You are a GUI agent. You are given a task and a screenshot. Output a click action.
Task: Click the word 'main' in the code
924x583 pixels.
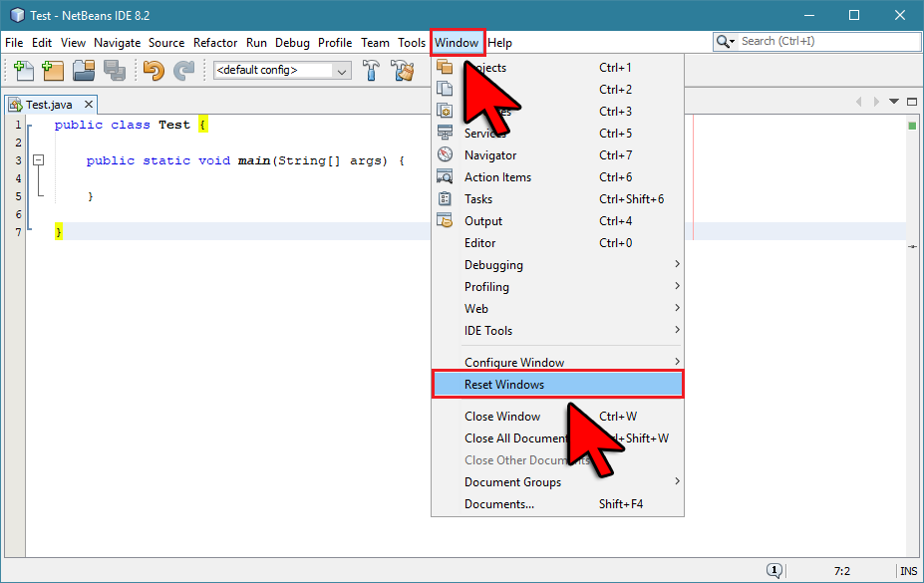coord(254,160)
